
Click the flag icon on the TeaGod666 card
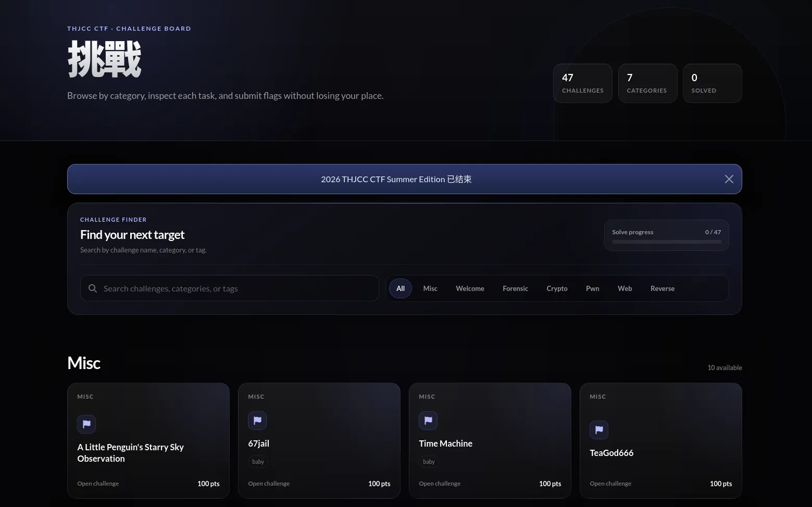click(x=599, y=430)
